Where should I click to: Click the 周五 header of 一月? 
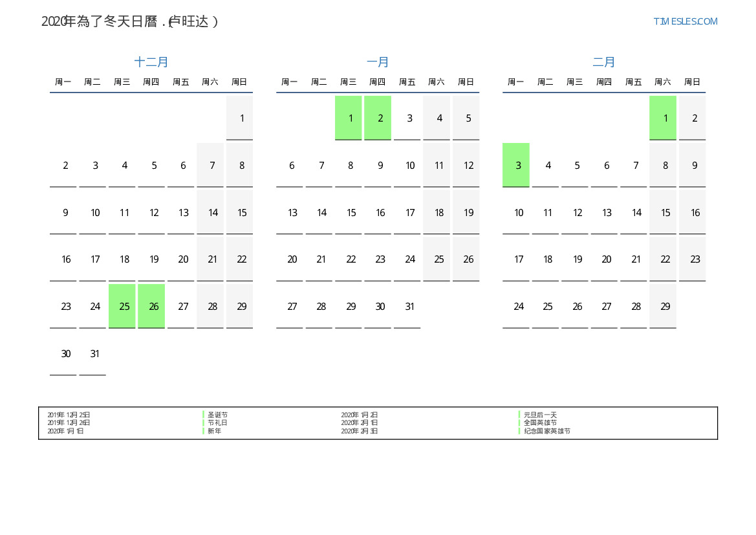(x=407, y=82)
